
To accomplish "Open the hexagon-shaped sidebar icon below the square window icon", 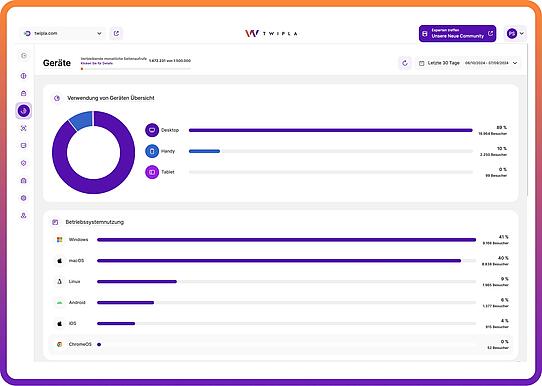I will tap(24, 163).
